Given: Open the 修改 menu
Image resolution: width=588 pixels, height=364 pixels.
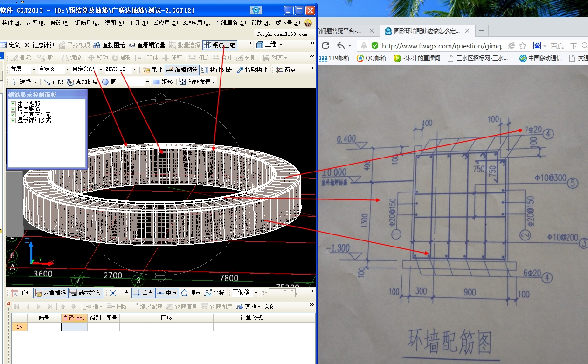Looking at the screenshot, I should pyautogui.click(x=60, y=22).
